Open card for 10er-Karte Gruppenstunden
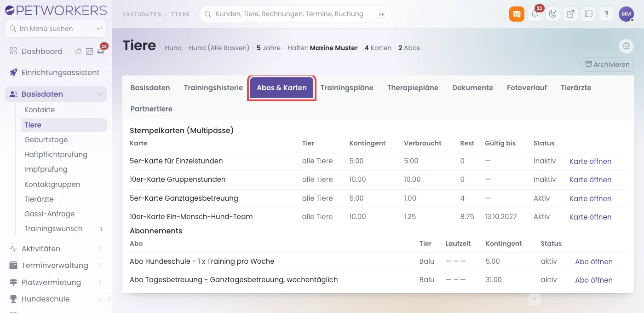Image resolution: width=644 pixels, height=313 pixels. (590, 180)
